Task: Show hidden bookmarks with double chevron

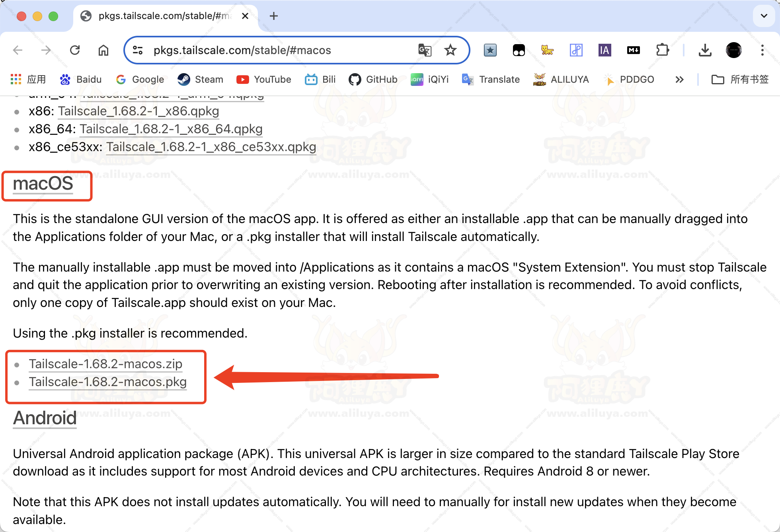Action: pyautogui.click(x=680, y=80)
